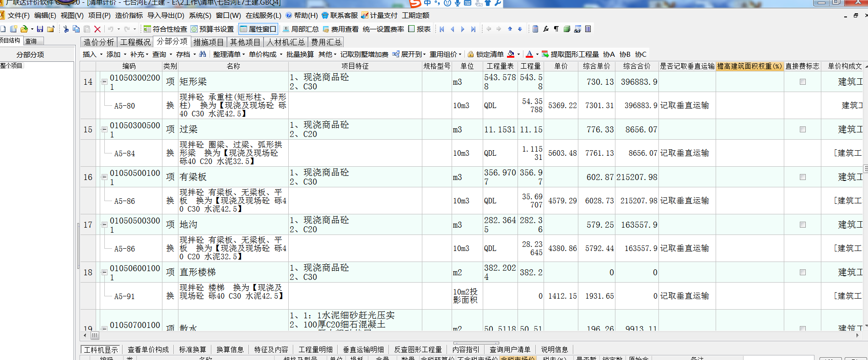
Task: Click the binoculars find icon
Action: (x=202, y=54)
